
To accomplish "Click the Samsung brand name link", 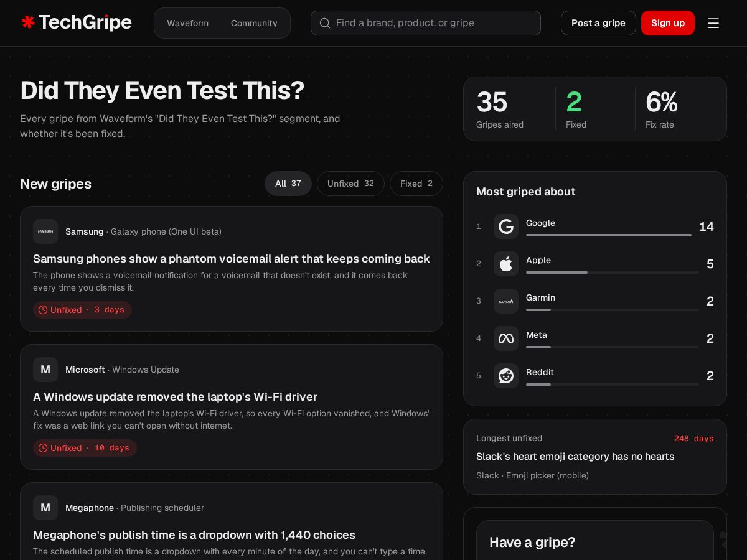I will pyautogui.click(x=84, y=231).
